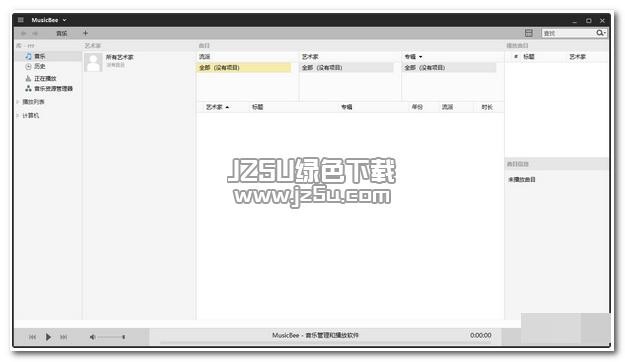Go forward with the right arrow
Screen dimensions: 625x362
click(x=35, y=33)
